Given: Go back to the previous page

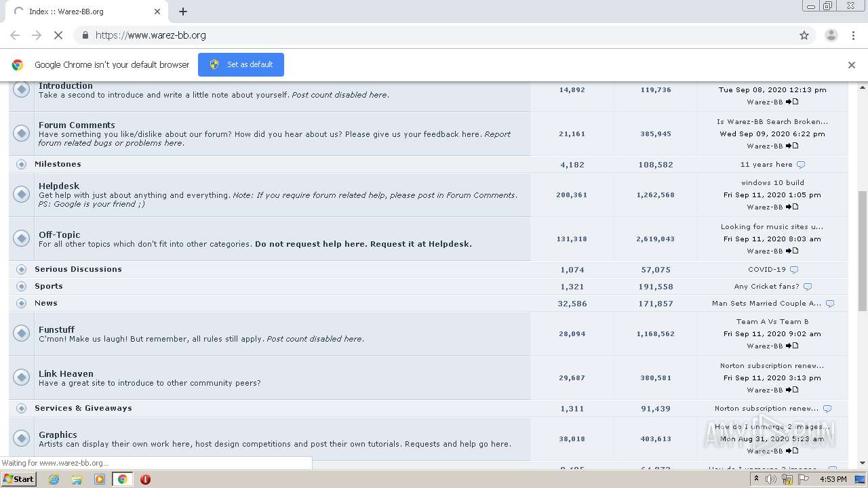Looking at the screenshot, I should (15, 35).
